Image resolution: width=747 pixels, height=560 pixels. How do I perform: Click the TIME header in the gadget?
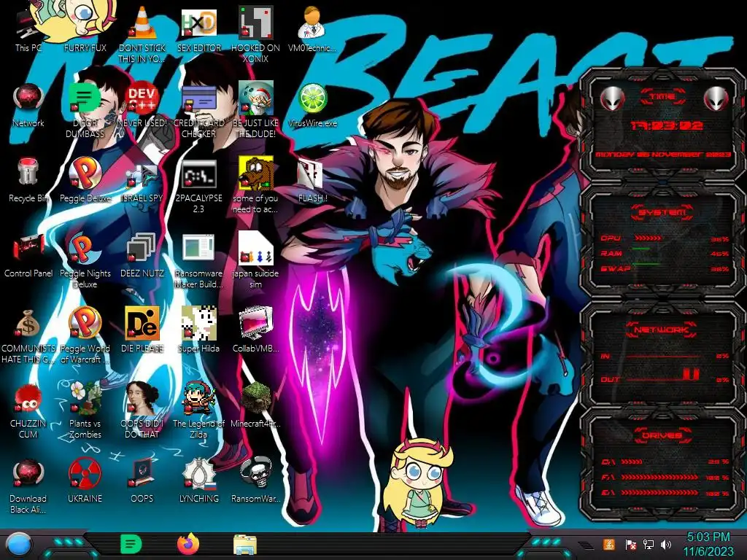pyautogui.click(x=662, y=97)
